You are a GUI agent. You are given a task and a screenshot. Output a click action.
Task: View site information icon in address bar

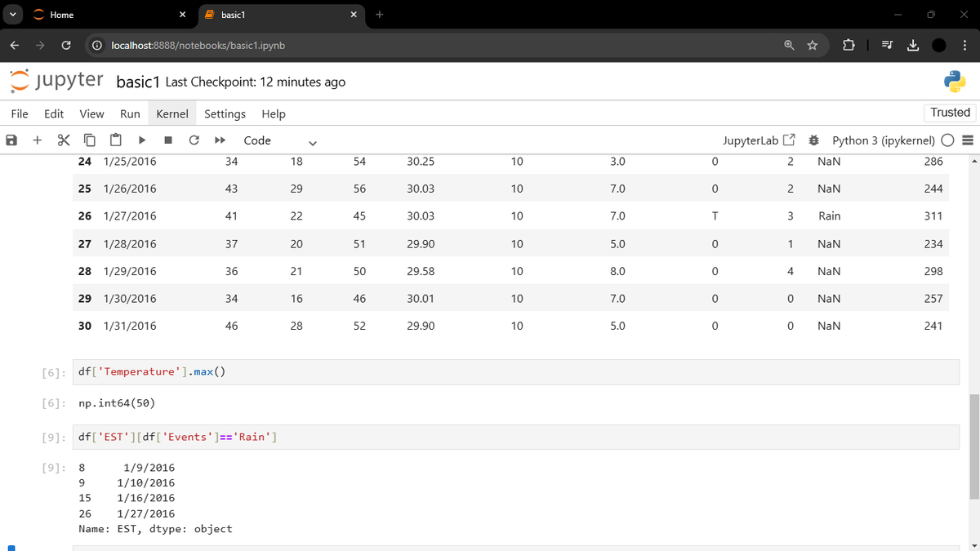(x=96, y=46)
